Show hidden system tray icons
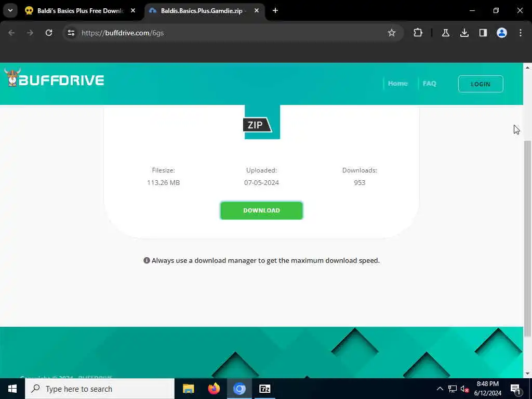Image resolution: width=532 pixels, height=399 pixels. pos(440,389)
